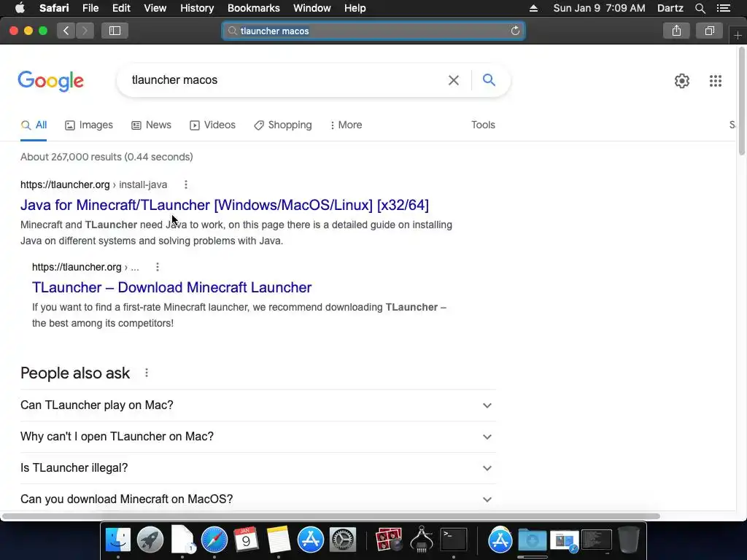
Task: Open the View menu
Action: pyautogui.click(x=155, y=8)
